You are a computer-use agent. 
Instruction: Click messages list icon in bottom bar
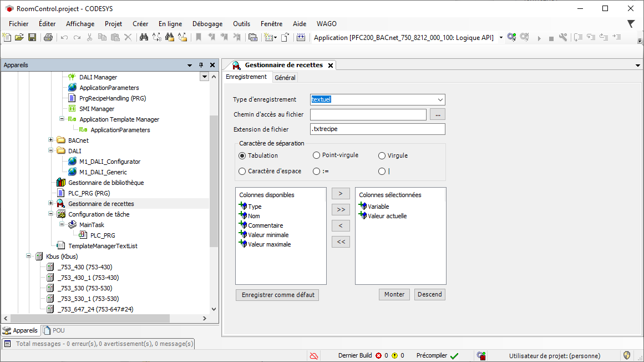click(x=7, y=344)
